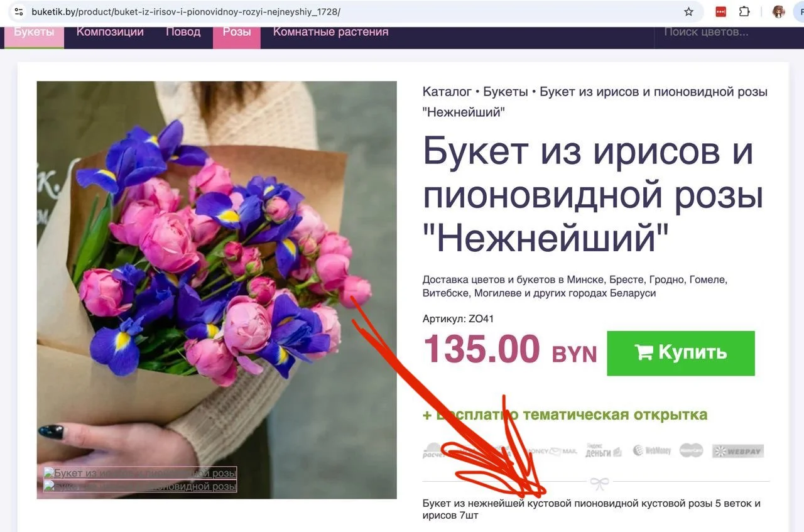
Task: Click the Pony Mail payment logo
Action: 553,451
